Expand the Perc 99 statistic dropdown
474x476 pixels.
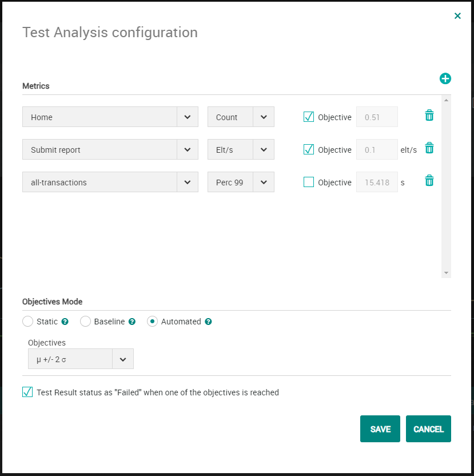pos(264,183)
